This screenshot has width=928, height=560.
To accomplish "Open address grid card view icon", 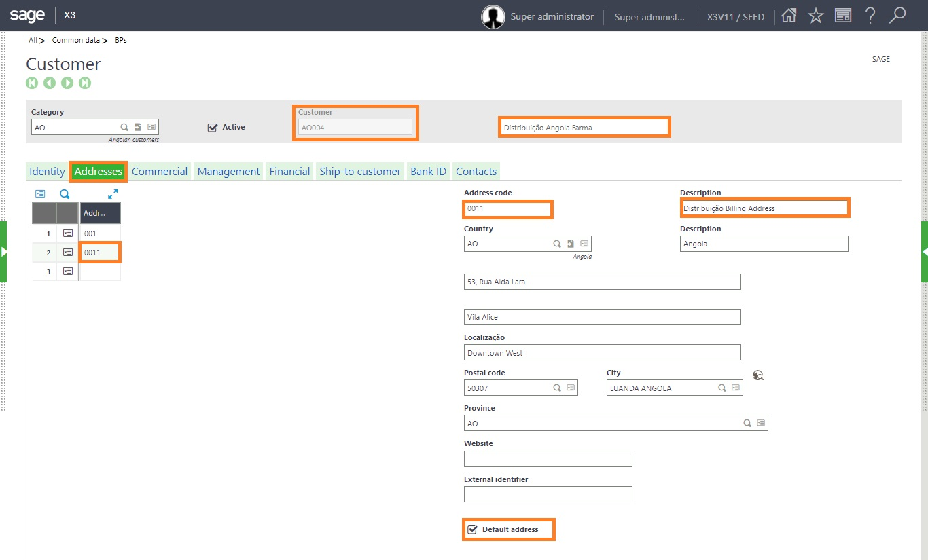I will point(40,194).
